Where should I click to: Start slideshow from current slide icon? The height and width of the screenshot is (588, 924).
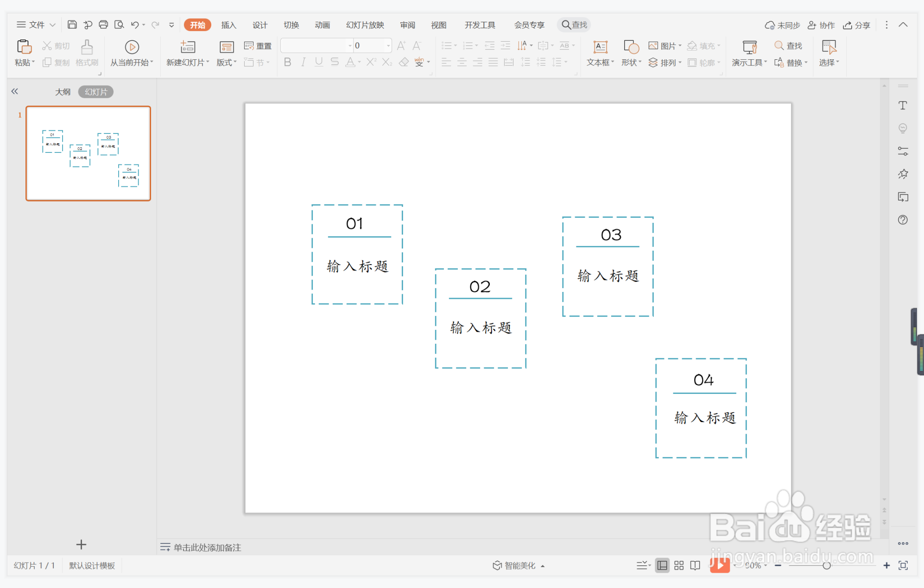click(x=132, y=47)
